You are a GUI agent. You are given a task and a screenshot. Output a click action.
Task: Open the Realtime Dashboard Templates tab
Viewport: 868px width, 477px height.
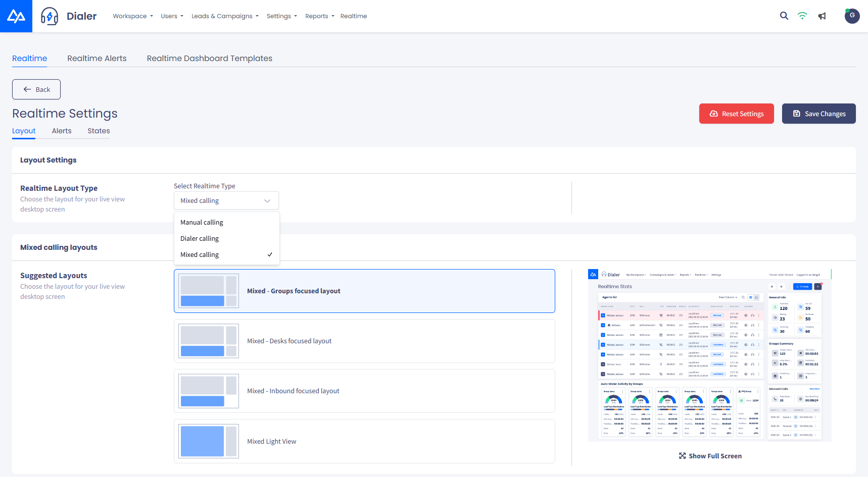coord(210,59)
